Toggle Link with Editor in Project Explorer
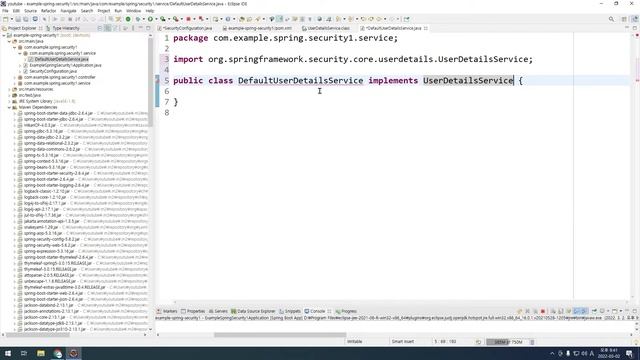The width and height of the screenshot is (640, 360). (x=107, y=28)
